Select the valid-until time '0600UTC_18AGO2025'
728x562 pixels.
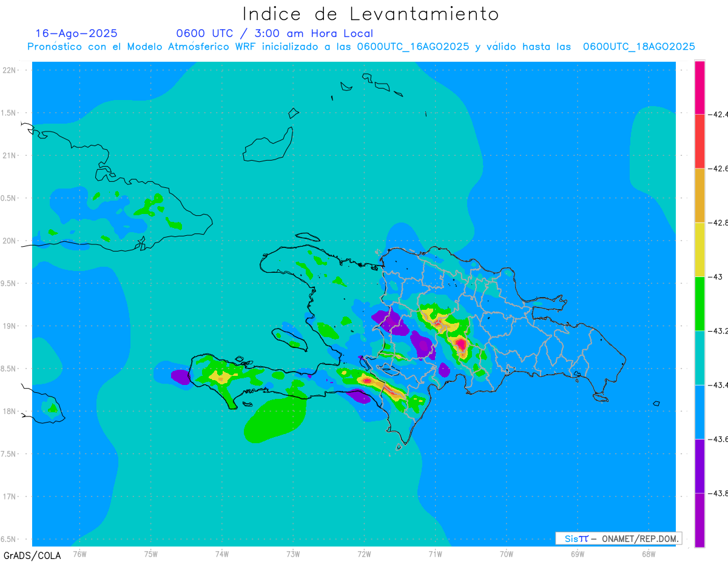[x=639, y=47]
